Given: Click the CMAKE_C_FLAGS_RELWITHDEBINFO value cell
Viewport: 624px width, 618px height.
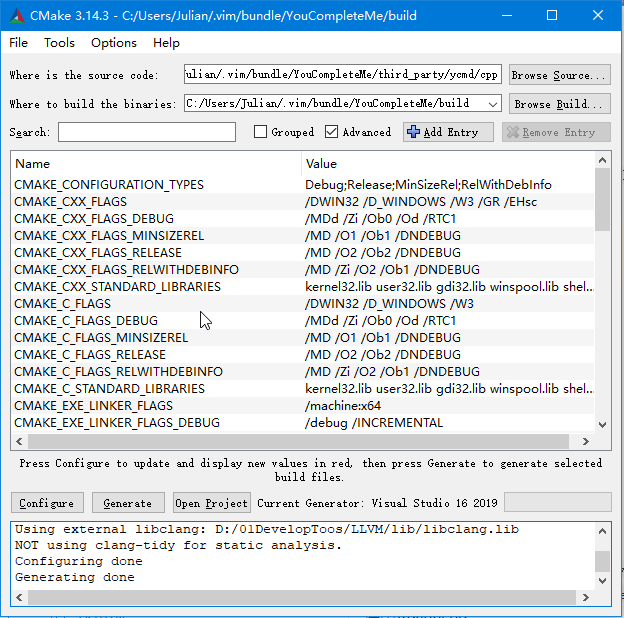Looking at the screenshot, I should point(448,372).
